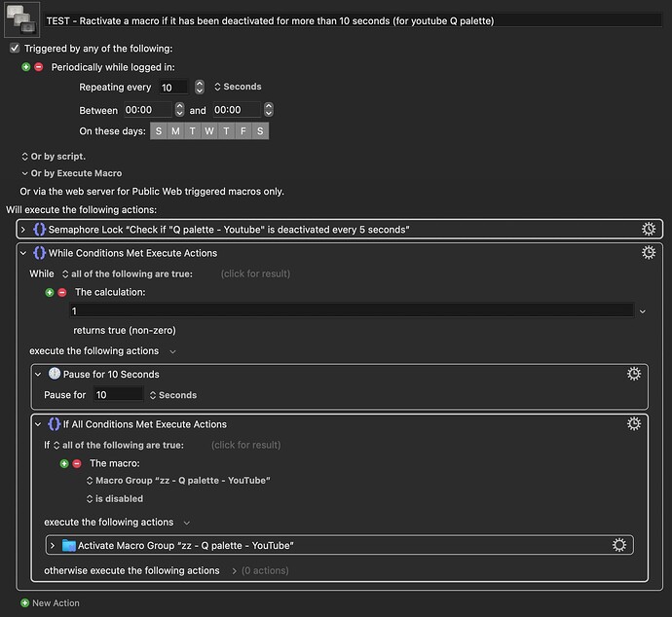Open gear menu for If All Conditions action
This screenshot has height=617, width=672.
tap(634, 424)
